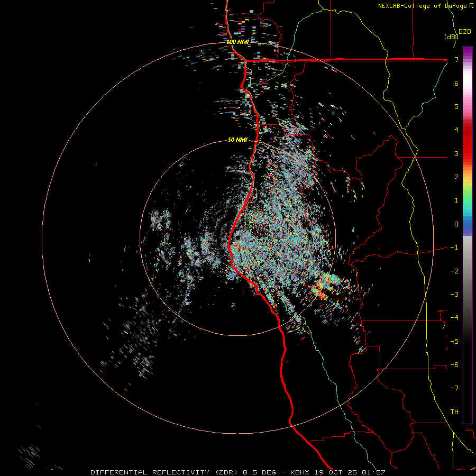Image resolution: width=476 pixels, height=476 pixels.
Task: Click the black radar site dot at map center
Action: (237, 237)
